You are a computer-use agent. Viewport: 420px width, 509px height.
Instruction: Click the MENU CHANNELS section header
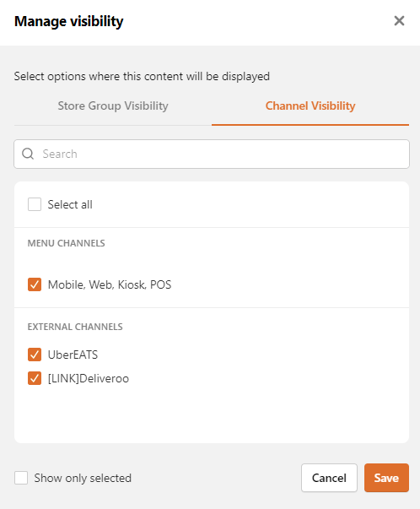66,243
